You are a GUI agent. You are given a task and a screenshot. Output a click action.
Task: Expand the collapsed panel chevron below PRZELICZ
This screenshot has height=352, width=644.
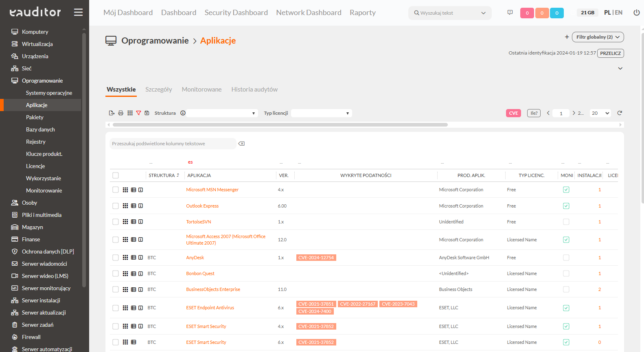click(620, 68)
